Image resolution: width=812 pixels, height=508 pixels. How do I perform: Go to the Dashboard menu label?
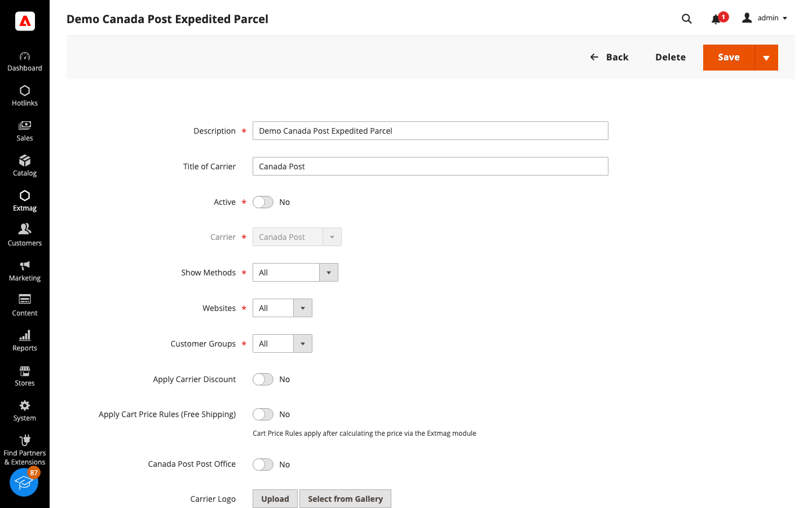25,68
